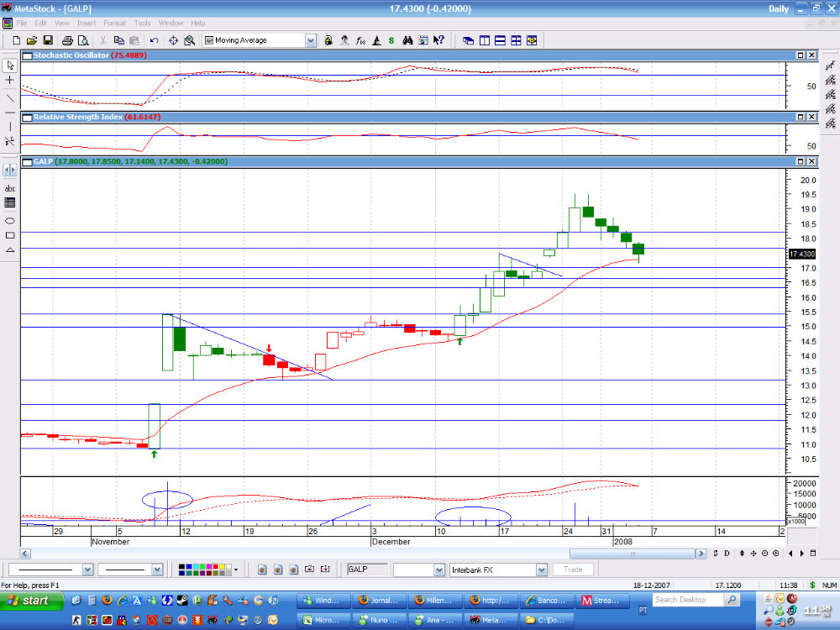This screenshot has height=630, width=840.
Task: Click the GALP ticker symbol field
Action: [x=368, y=570]
